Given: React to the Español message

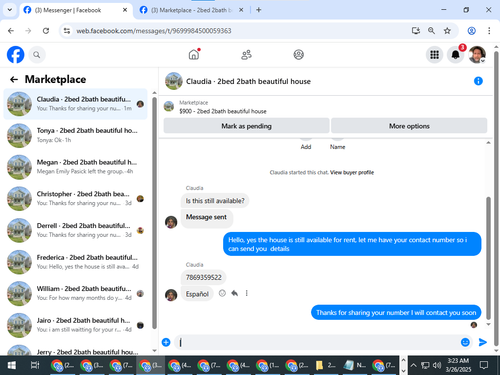Looking at the screenshot, I should (x=222, y=293).
